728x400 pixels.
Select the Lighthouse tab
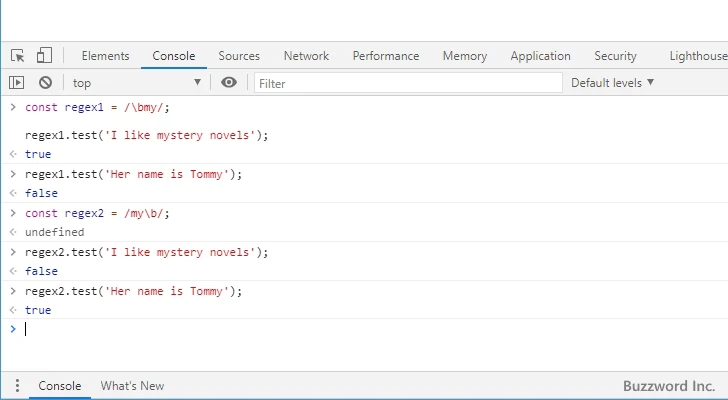[x=697, y=56]
